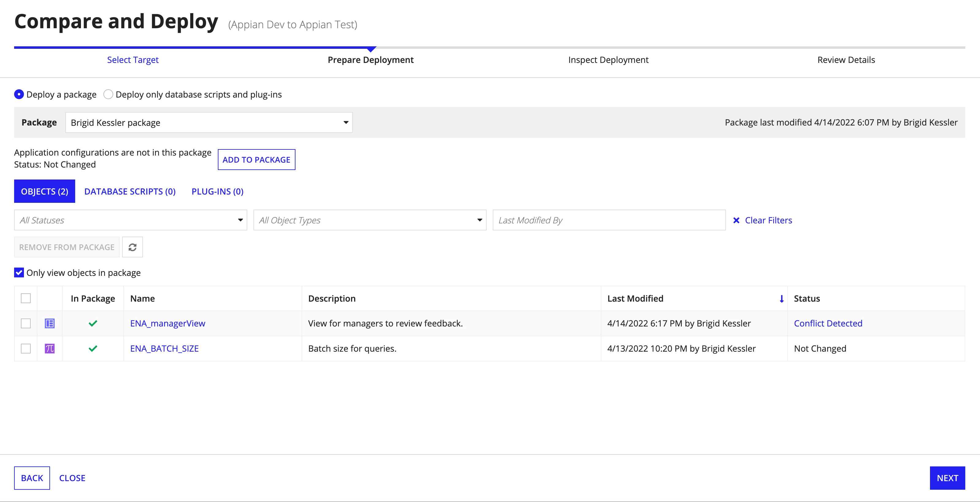980x502 pixels.
Task: Check the ENA_BATCH_SIZE row checkbox
Action: 26,349
